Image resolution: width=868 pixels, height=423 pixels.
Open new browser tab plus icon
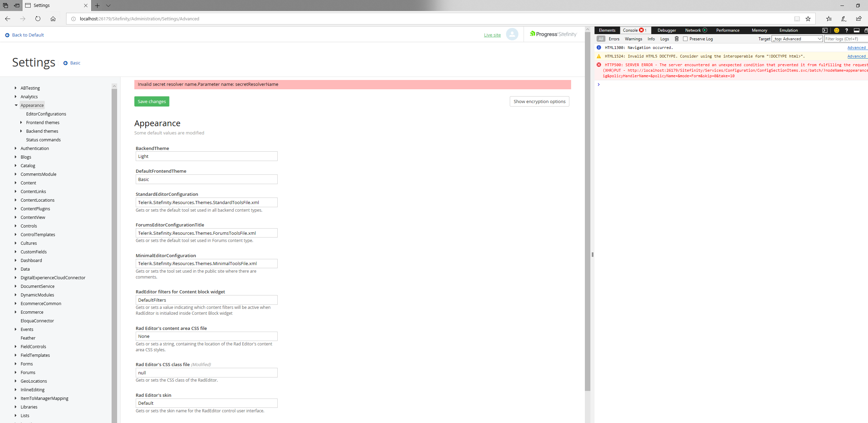[x=97, y=6]
